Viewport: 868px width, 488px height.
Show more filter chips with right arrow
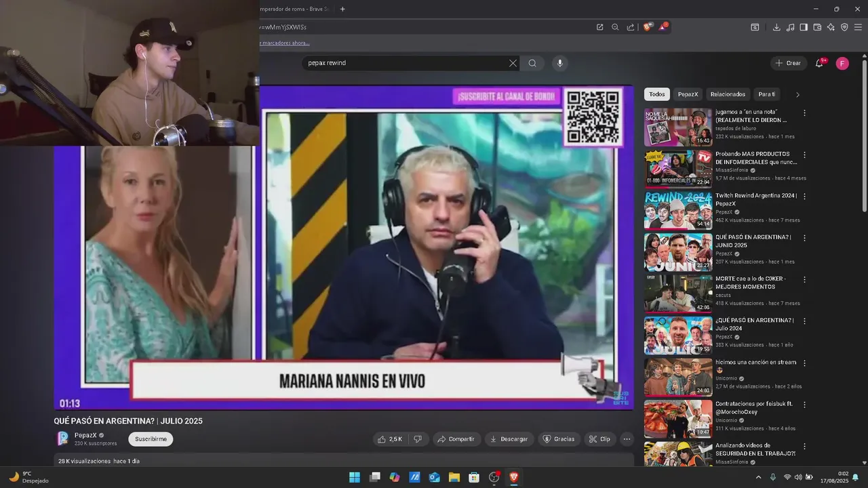[797, 94]
